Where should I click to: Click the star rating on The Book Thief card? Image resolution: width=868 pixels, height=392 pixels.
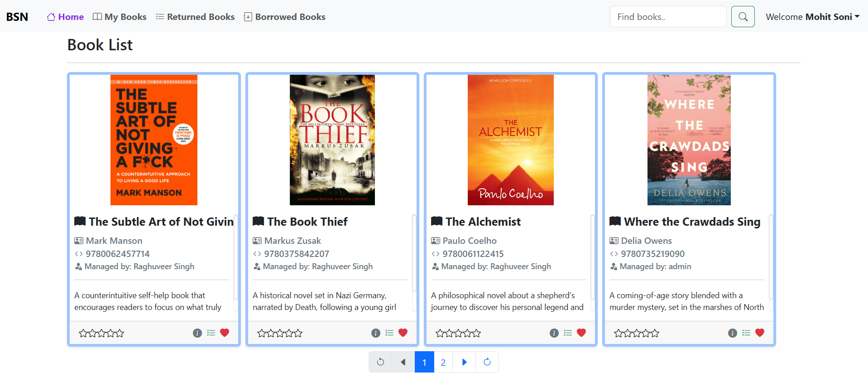280,334
